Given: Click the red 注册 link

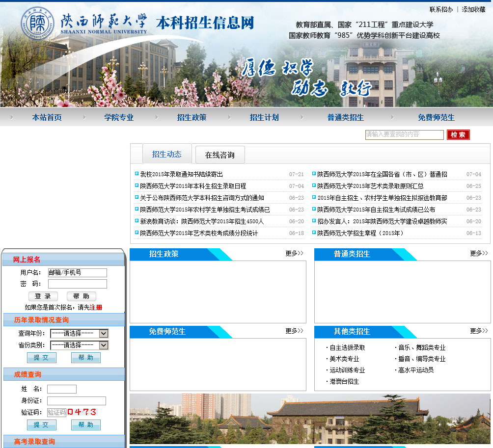Looking at the screenshot, I should [x=96, y=308].
